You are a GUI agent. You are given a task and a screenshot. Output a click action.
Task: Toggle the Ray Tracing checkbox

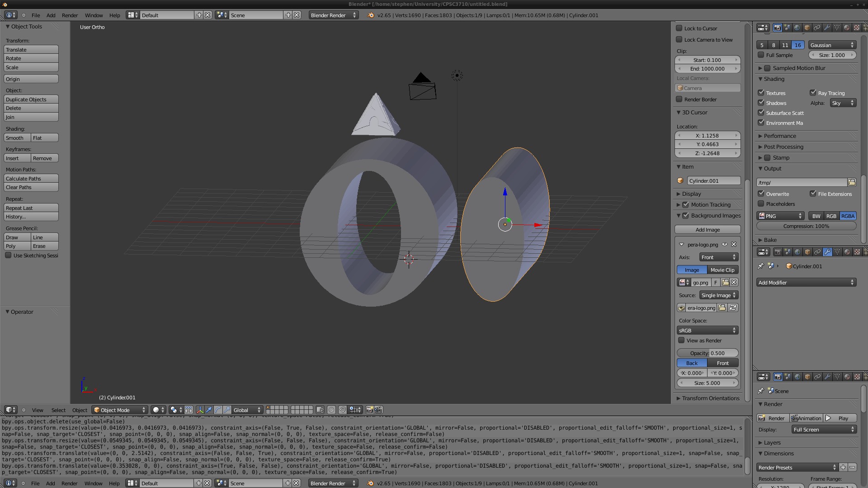[813, 93]
